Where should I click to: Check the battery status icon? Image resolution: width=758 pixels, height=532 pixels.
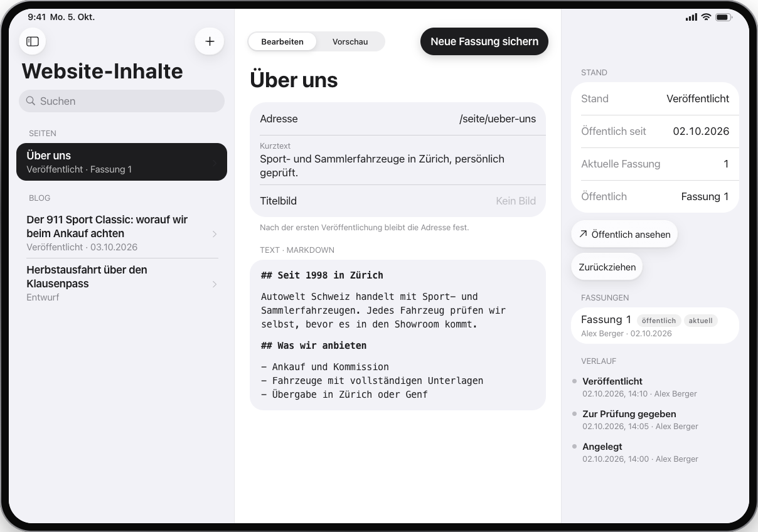coord(723,17)
